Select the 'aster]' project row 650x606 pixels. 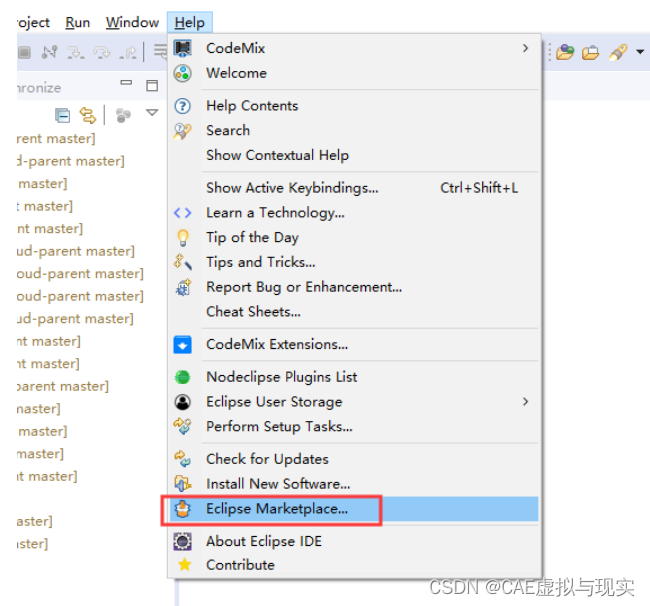pos(35,521)
